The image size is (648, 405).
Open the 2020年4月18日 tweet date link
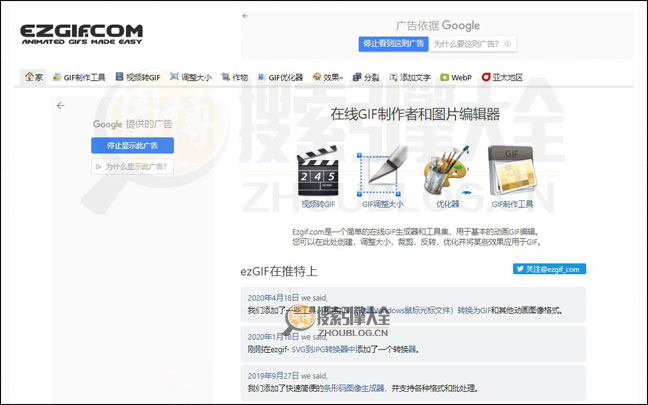[x=273, y=298]
